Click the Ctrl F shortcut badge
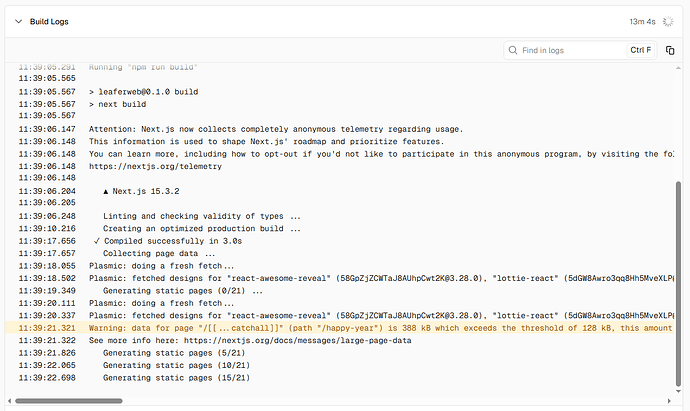The width and height of the screenshot is (690, 411). click(x=640, y=49)
